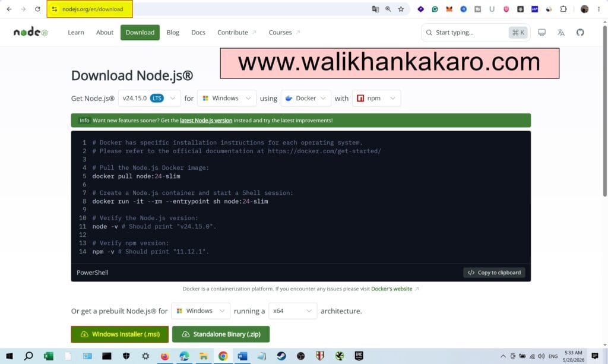Bookmark this page with the star
This screenshot has width=608, height=364.
[401, 9]
